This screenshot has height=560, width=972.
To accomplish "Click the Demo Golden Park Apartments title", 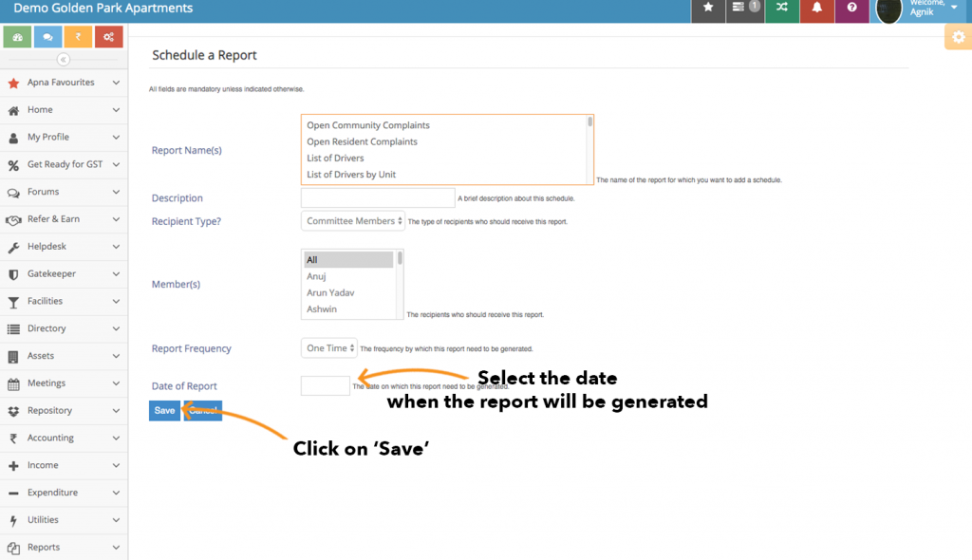I will [x=103, y=8].
